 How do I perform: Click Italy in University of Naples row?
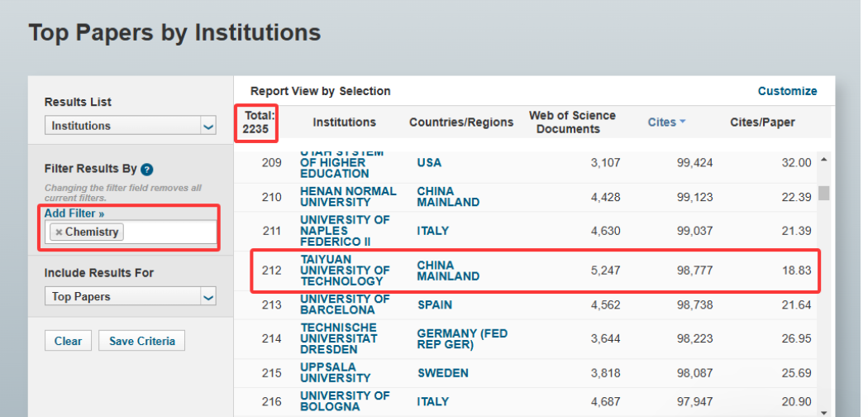[432, 231]
